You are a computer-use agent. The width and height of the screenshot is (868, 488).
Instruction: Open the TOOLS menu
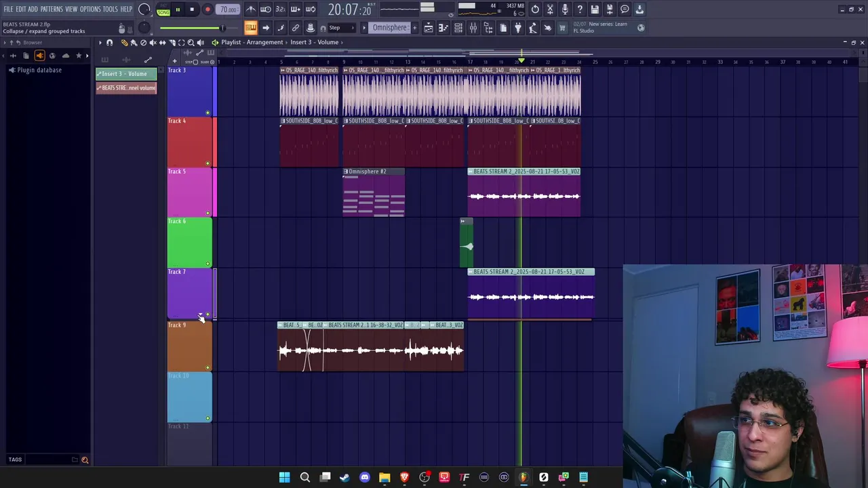tap(111, 9)
